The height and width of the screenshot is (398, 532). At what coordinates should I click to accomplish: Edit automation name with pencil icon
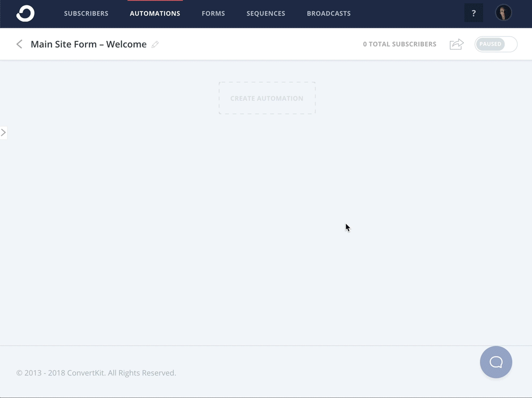155,45
